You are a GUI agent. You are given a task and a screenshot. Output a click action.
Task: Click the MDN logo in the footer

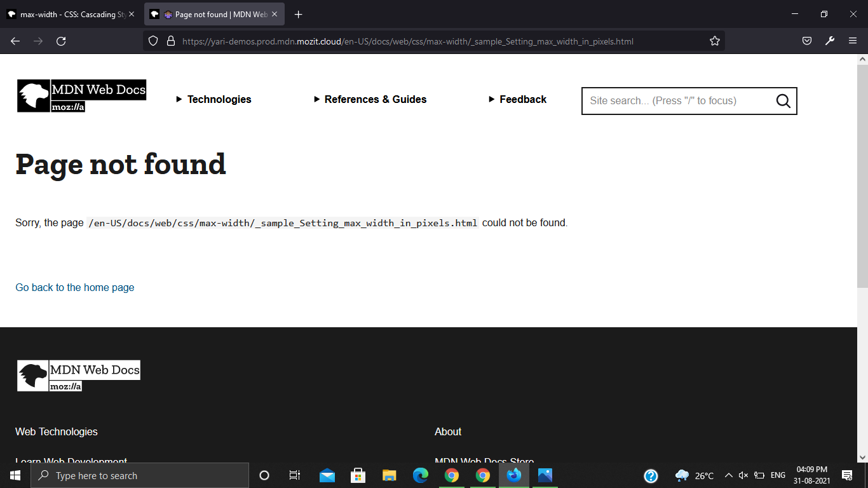[x=78, y=375]
